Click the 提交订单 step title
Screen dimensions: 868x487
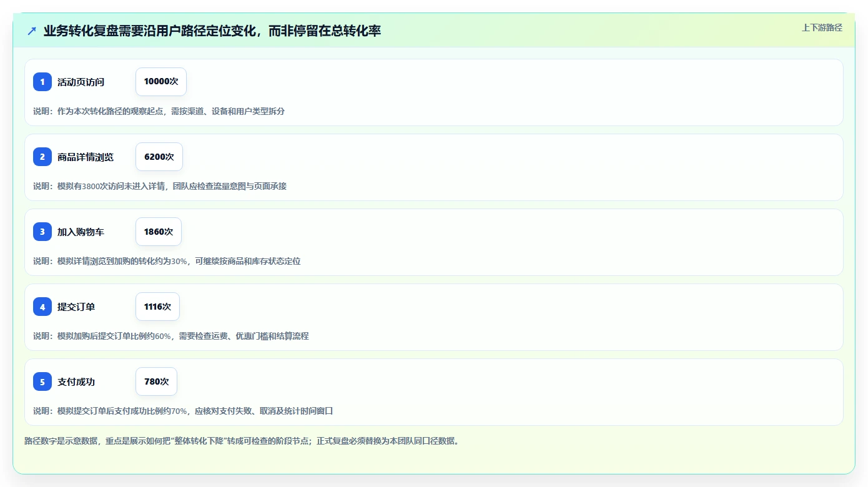(x=76, y=307)
